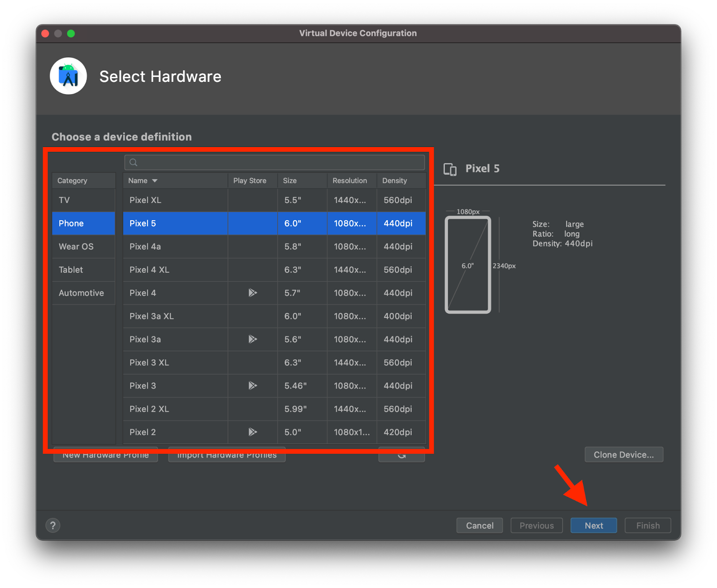The height and width of the screenshot is (588, 717).
Task: Select the Pixel 2 XL device row
Action: click(x=274, y=409)
